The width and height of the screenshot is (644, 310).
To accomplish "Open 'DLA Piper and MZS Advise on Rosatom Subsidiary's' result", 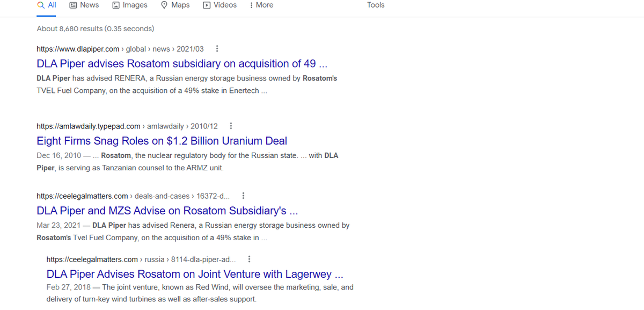I will tap(167, 211).
